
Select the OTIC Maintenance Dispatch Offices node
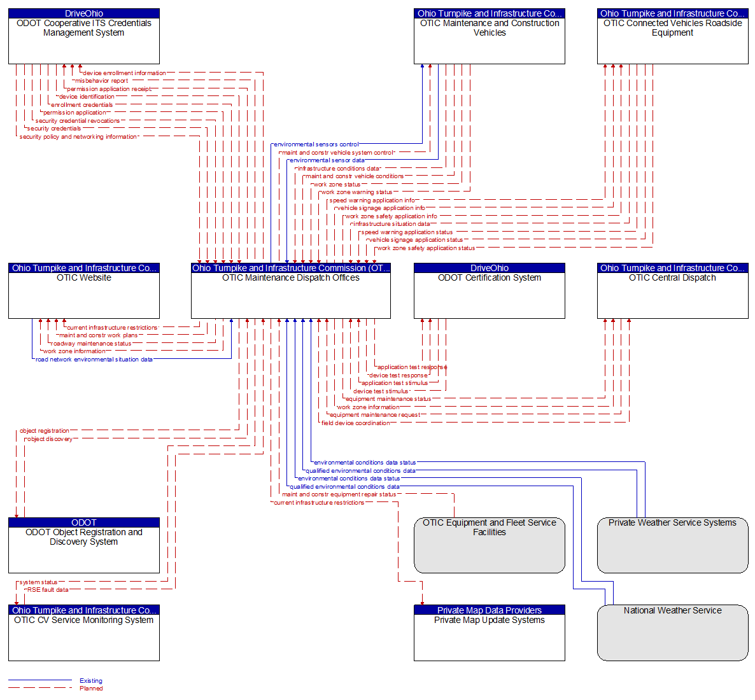pyautogui.click(x=291, y=291)
